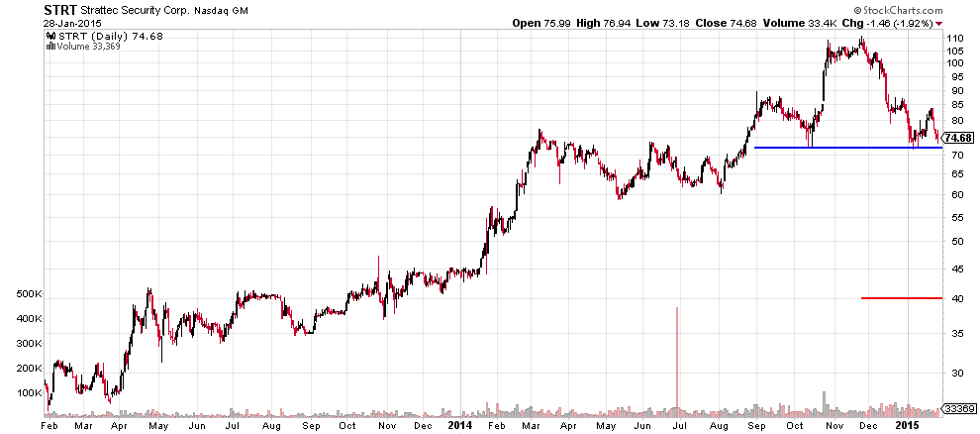Click the STRT ticker symbol in title
This screenshot has width=980, height=434.
(60, 10)
